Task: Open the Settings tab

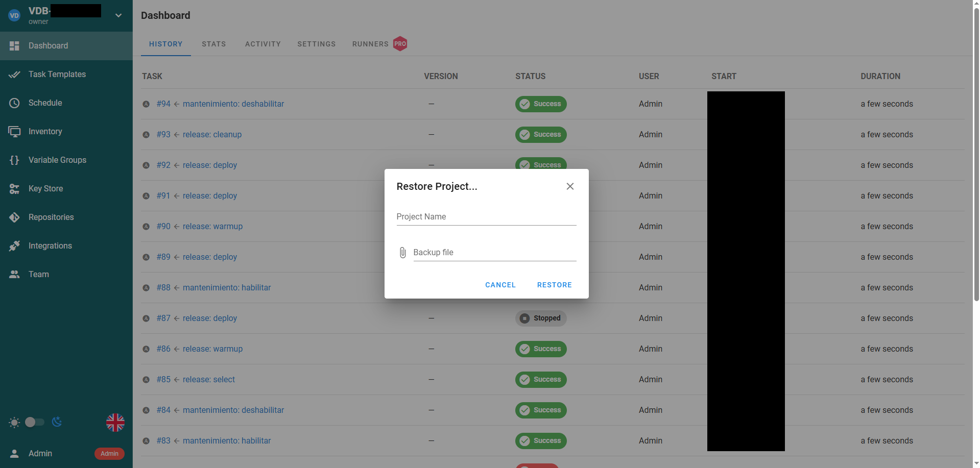Action: pos(316,44)
